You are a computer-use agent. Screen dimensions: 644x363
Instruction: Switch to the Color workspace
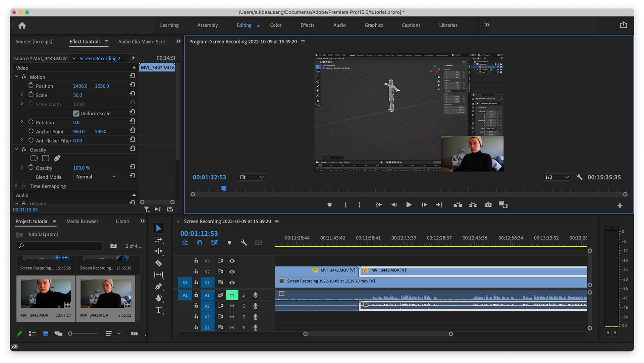[x=276, y=25]
